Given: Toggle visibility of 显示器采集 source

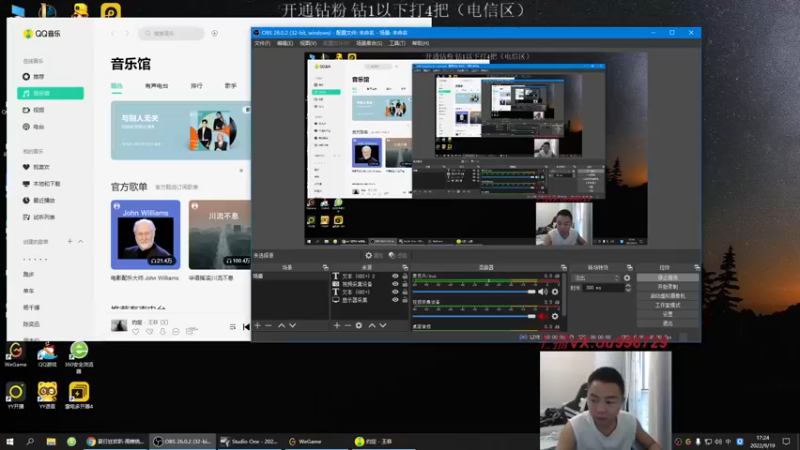Looking at the screenshot, I should pos(395,300).
